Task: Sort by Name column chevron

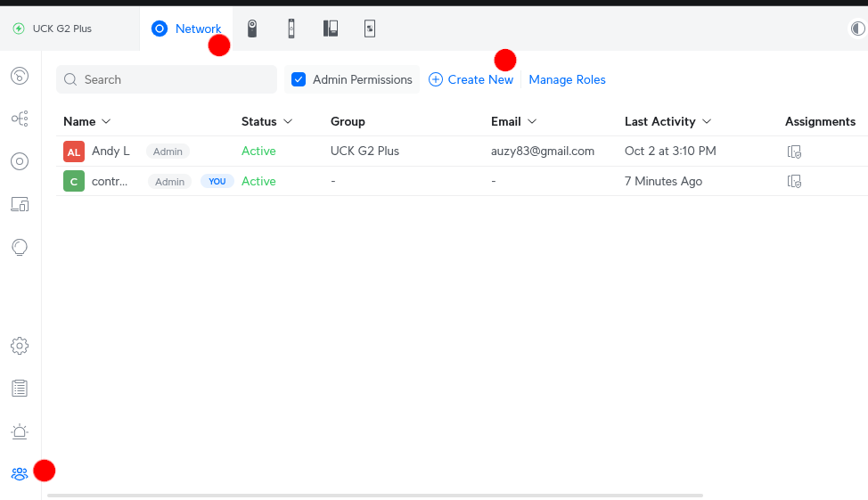Action: pos(106,121)
